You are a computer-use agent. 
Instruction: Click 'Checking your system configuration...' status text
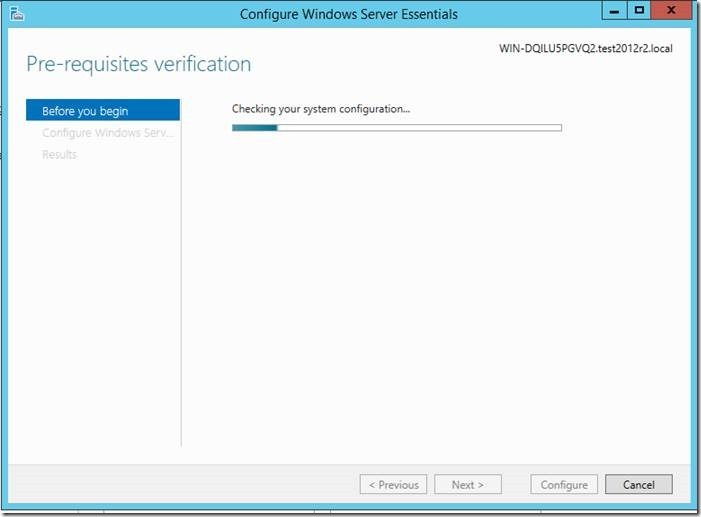[321, 108]
